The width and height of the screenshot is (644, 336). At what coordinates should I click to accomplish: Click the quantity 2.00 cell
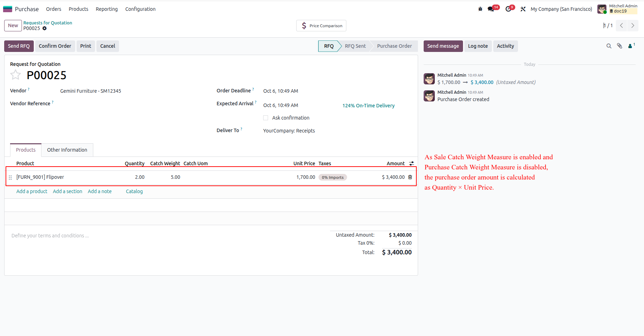click(x=140, y=177)
